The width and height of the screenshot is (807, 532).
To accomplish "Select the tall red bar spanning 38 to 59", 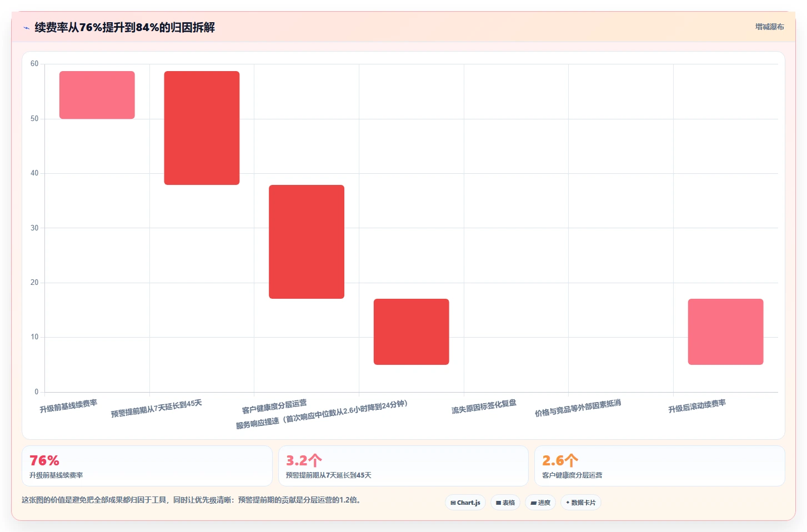I will pyautogui.click(x=202, y=128).
